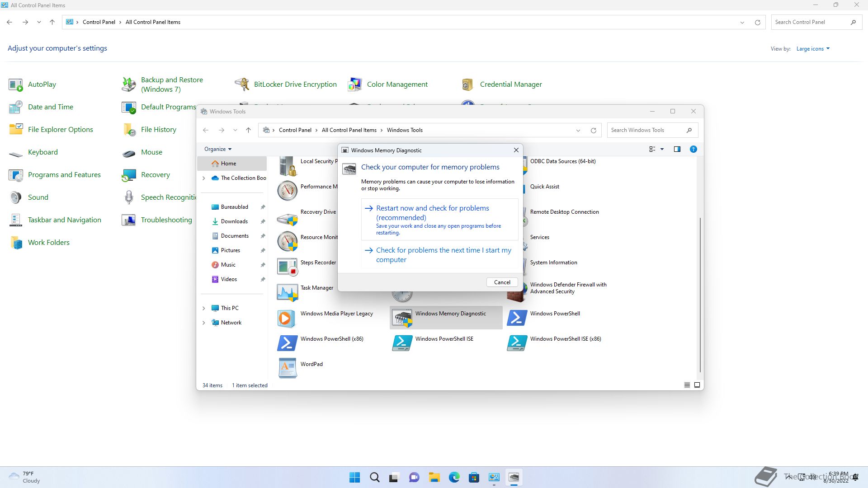Open the File History icon
The height and width of the screenshot is (488, 868).
129,130
